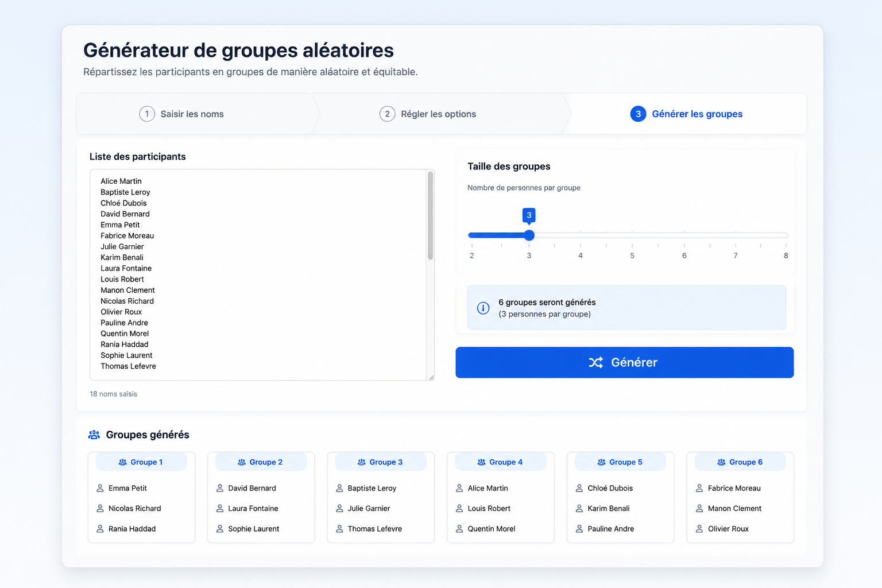Click '6 groupes seront générés' text

(x=547, y=302)
